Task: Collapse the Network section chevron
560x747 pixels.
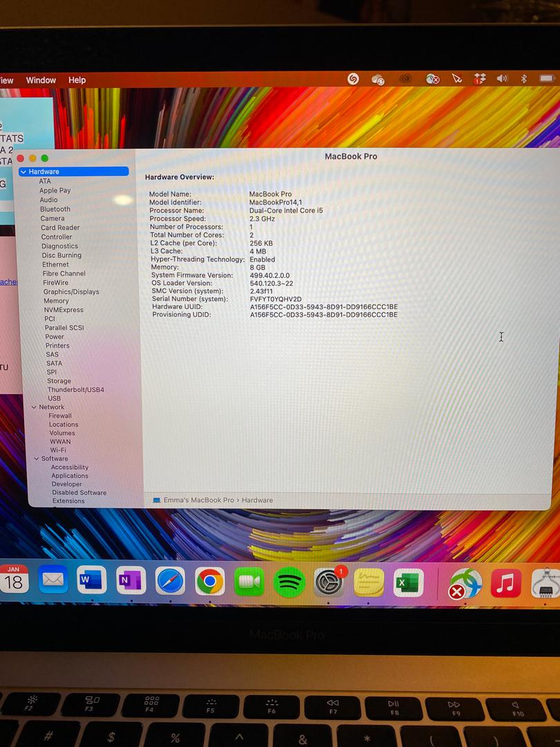Action: click(x=34, y=407)
